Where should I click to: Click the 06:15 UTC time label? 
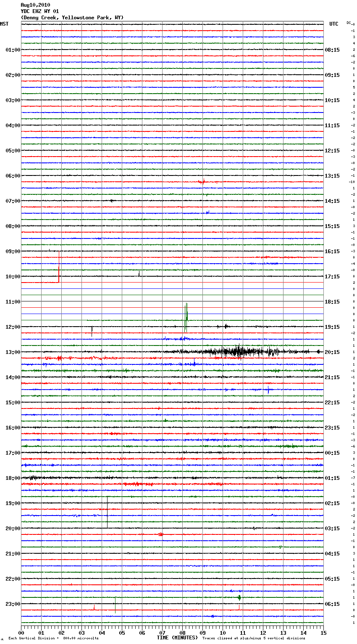pos(332,604)
